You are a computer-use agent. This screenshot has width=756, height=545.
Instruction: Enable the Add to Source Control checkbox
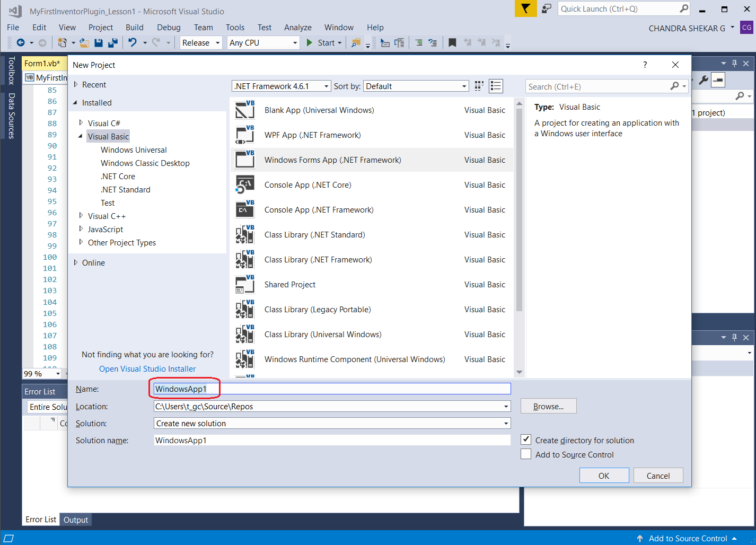pyautogui.click(x=525, y=454)
